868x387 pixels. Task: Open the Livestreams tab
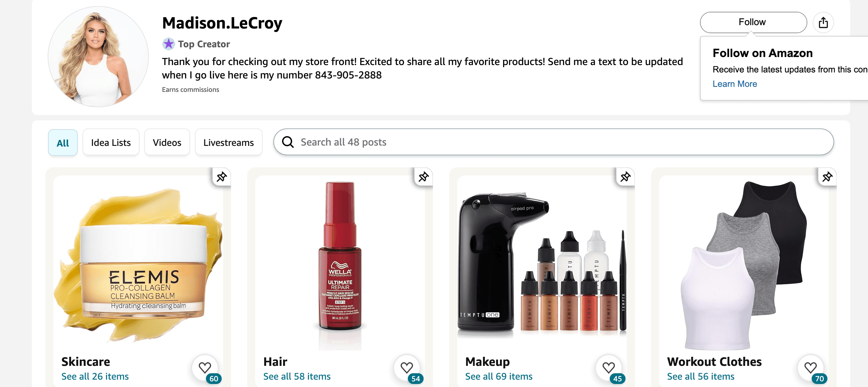(228, 142)
